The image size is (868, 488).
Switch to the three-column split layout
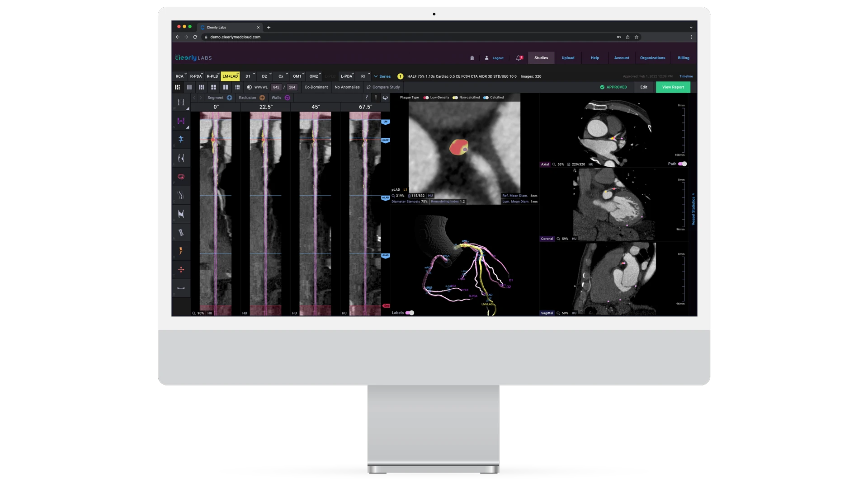[x=202, y=87]
